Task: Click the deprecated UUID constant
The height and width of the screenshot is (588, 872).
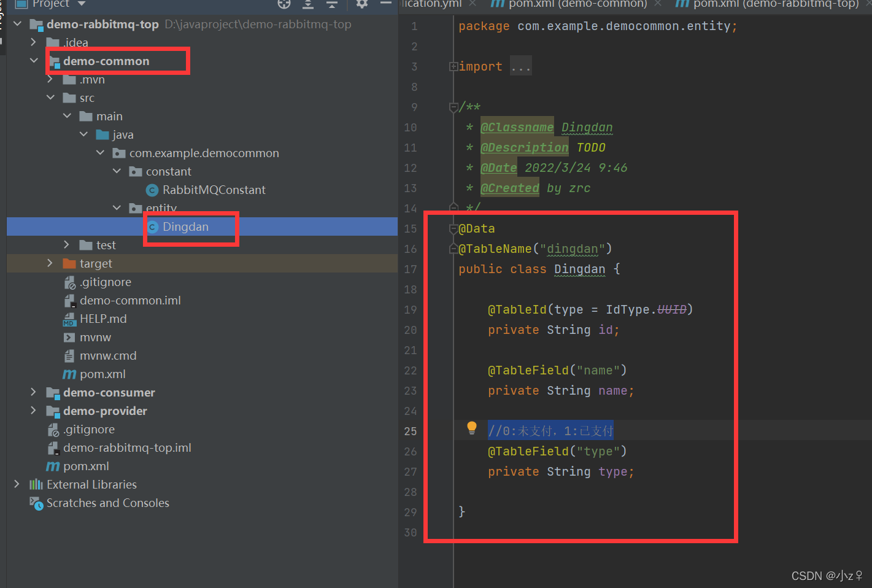Action: 672,310
